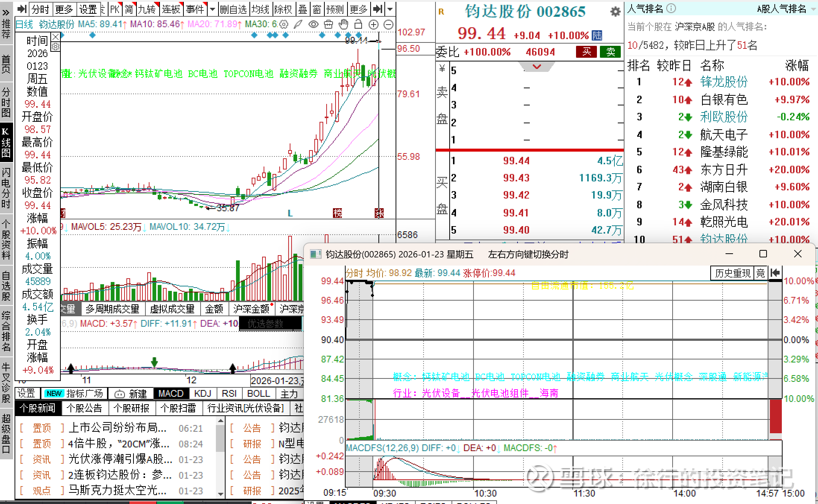Image resolution: width=818 pixels, height=504 pixels.
Task: Open the drawing pen tool icon
Action: coord(298,25)
